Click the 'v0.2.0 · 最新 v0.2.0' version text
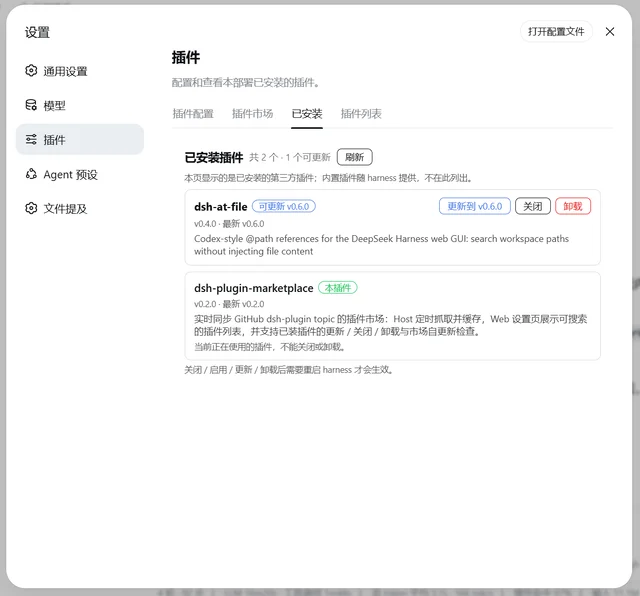The image size is (640, 596). coord(229,304)
